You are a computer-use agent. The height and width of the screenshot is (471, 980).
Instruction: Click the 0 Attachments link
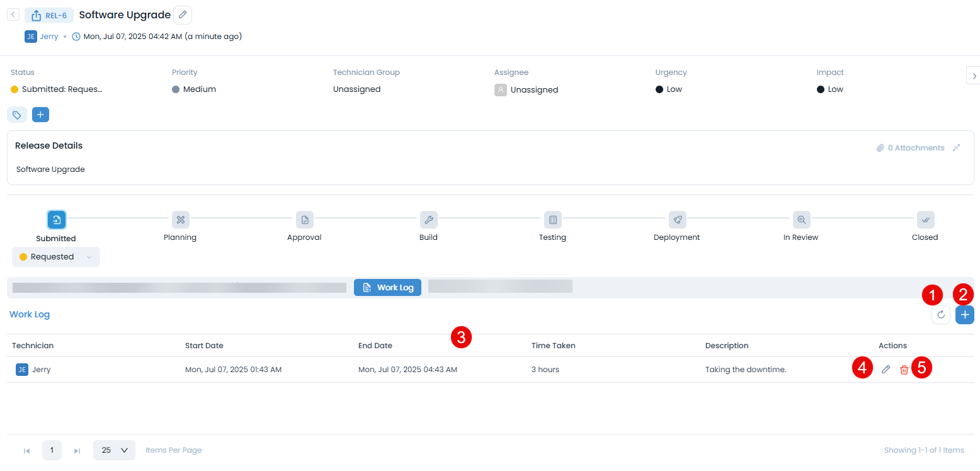pos(910,148)
